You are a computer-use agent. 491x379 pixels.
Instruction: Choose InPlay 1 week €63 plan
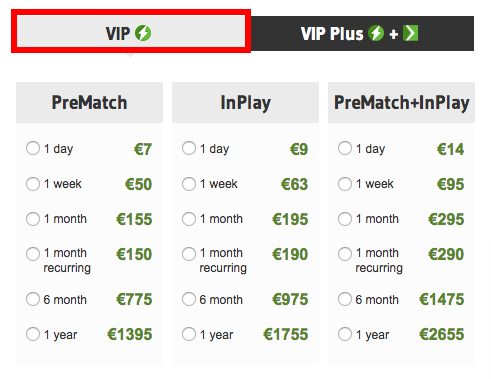[189, 184]
